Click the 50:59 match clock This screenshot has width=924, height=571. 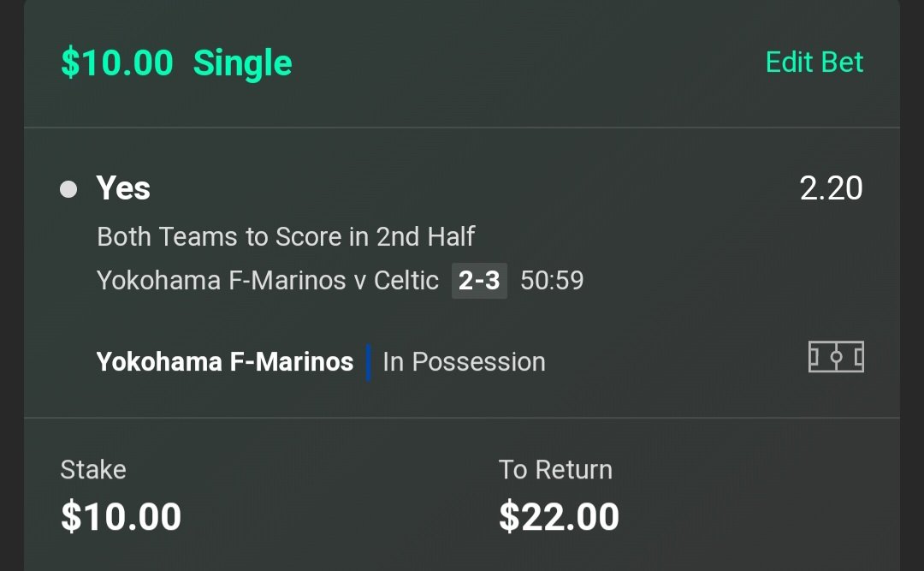(x=552, y=280)
